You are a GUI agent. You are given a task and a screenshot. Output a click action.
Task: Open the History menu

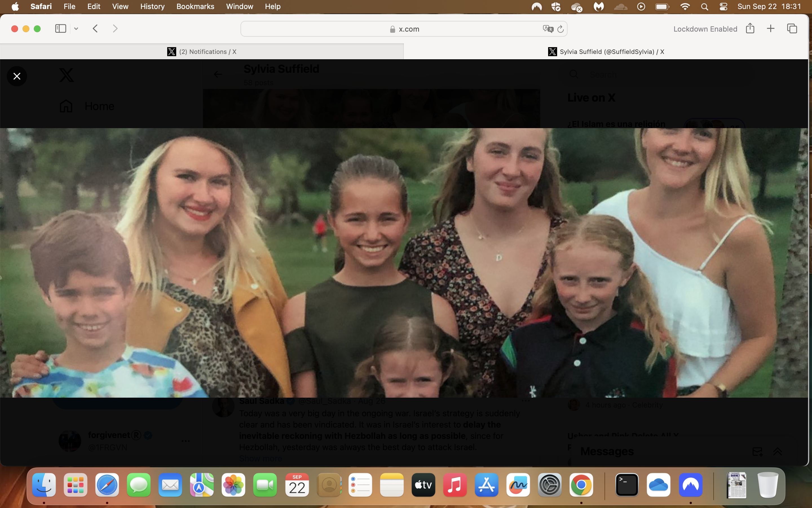(152, 6)
